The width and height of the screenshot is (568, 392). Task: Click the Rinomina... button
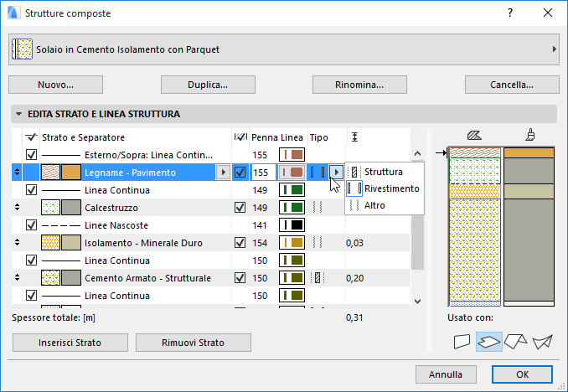[359, 85]
